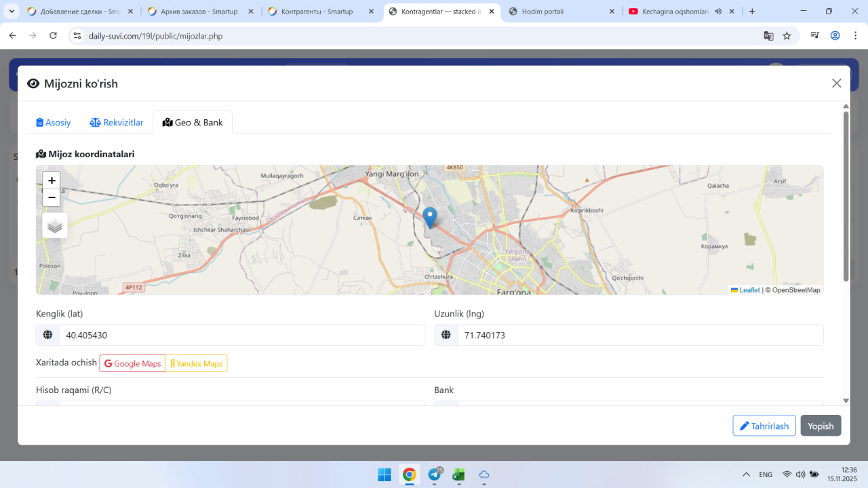Open the map layers control
Screen dimensions: 868x488
[55, 226]
